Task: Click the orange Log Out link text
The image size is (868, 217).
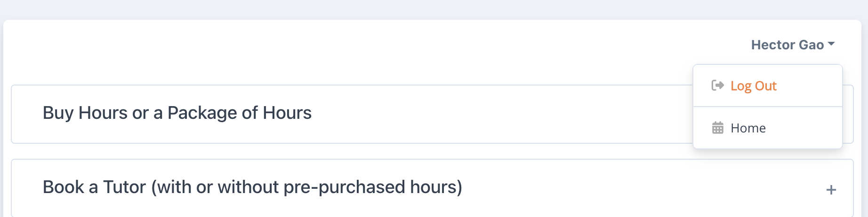Action: point(753,86)
